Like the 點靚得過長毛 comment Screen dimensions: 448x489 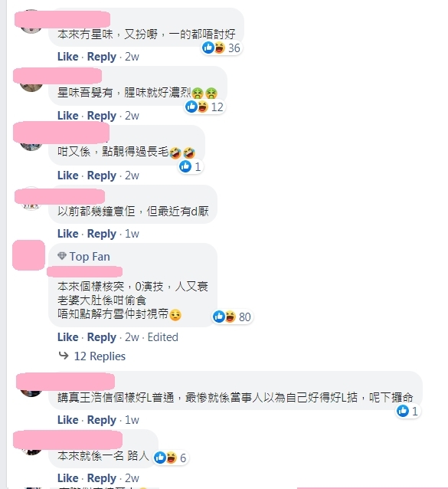pos(67,176)
